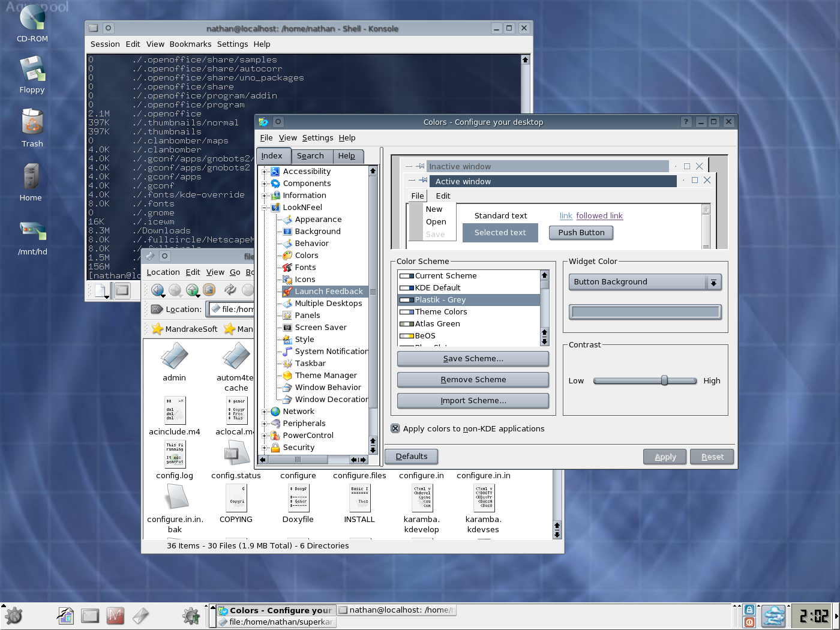The image size is (840, 630).
Task: Select Screen Saver in the LookNFeel tree
Action: point(321,328)
